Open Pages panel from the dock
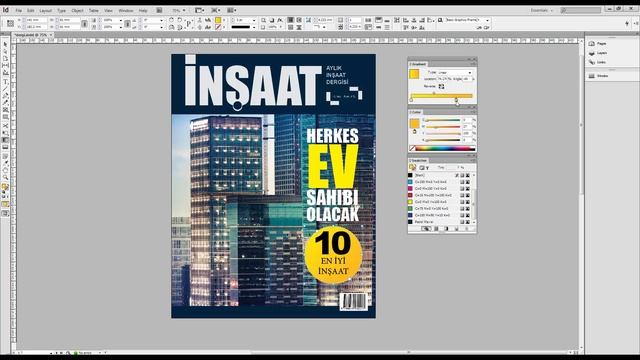This screenshot has height=360, width=640. pos(598,43)
